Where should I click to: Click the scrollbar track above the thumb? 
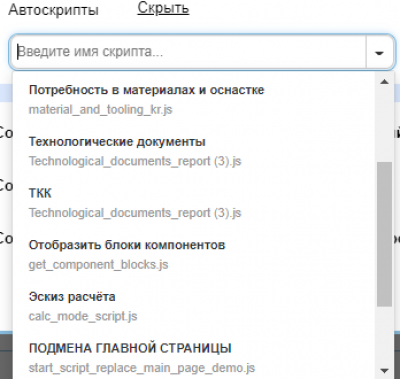[x=385, y=125]
